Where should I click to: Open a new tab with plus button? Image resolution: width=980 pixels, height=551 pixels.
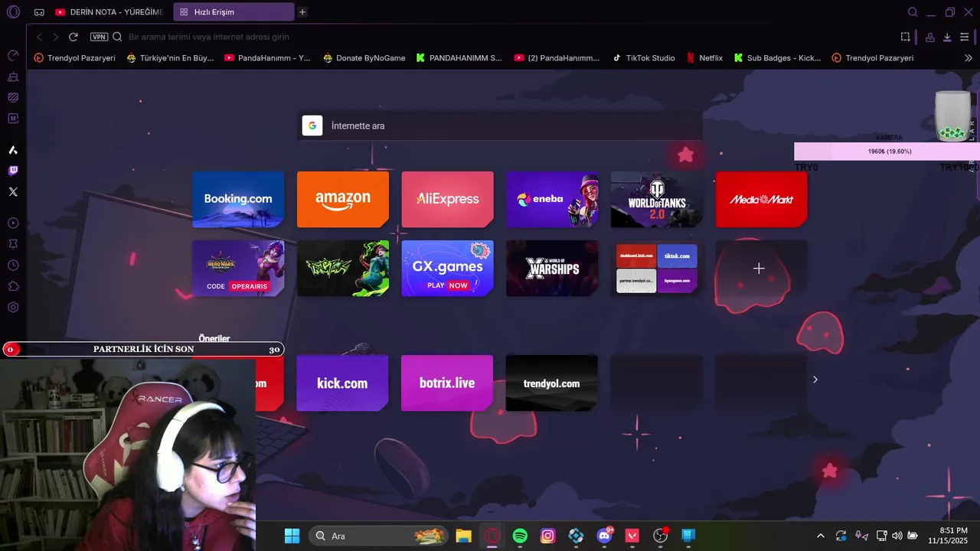(302, 12)
